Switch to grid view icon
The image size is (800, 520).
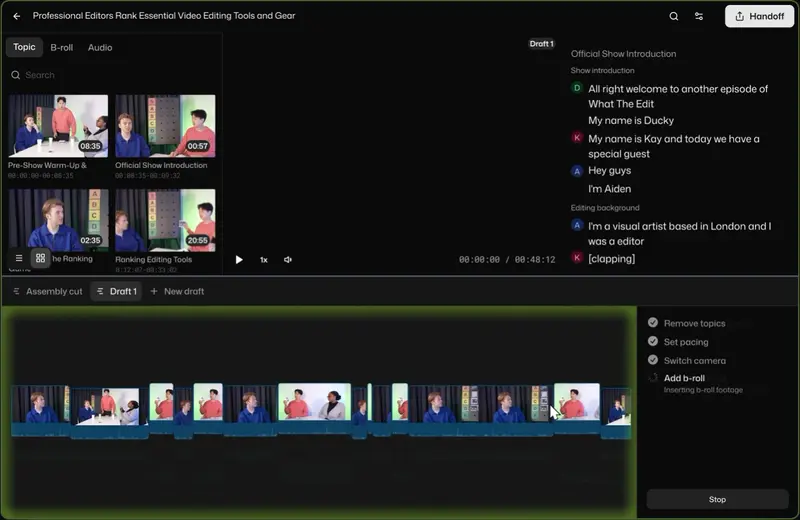coord(40,258)
